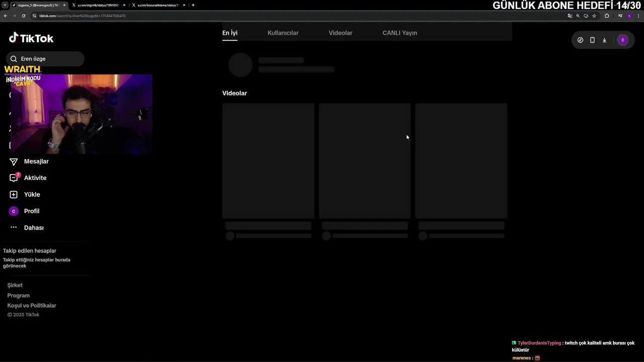Click the browser back arrow

[6, 16]
